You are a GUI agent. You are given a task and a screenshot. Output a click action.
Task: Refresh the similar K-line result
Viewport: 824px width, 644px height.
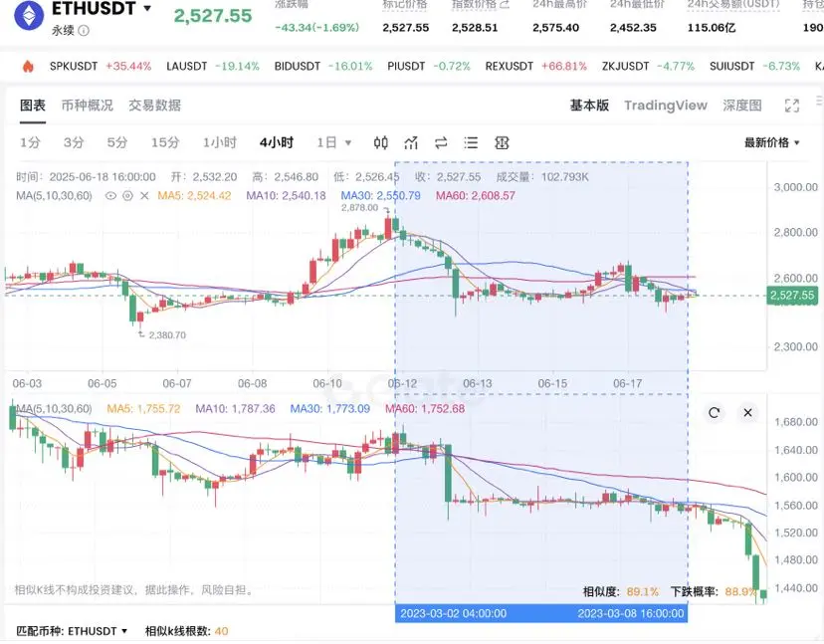pos(714,413)
